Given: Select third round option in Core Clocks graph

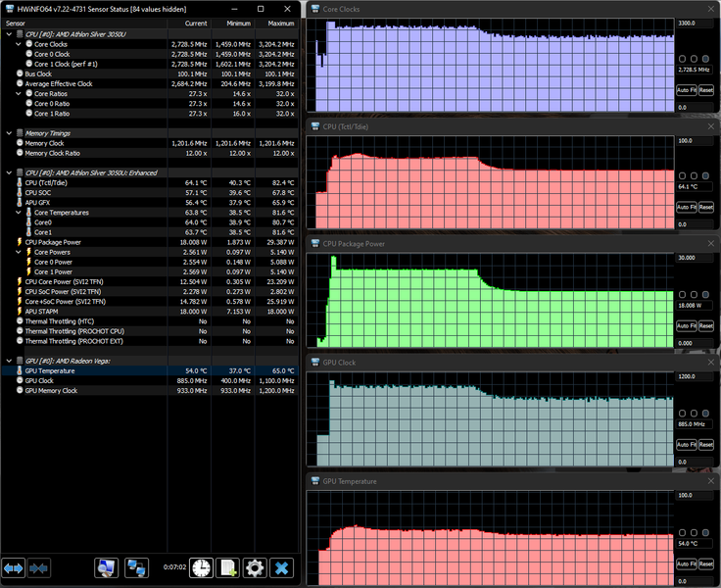Looking at the screenshot, I should (705, 59).
